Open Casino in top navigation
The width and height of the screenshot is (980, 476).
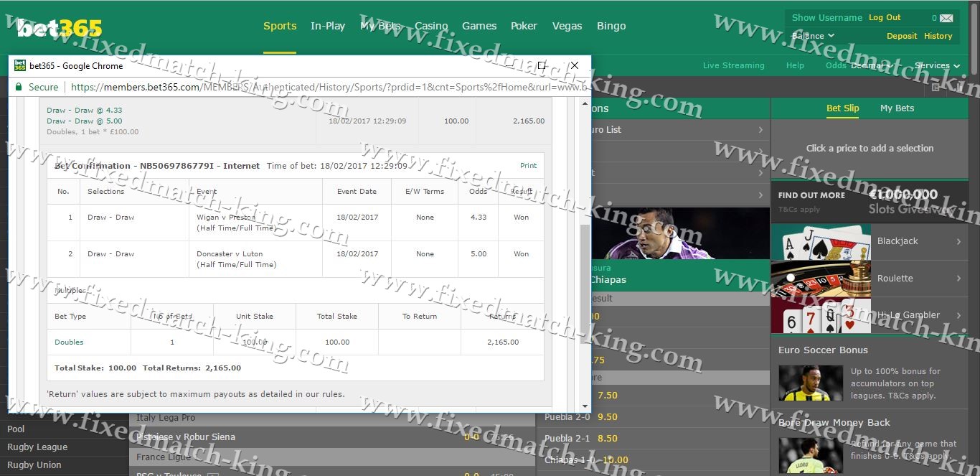[x=431, y=26]
